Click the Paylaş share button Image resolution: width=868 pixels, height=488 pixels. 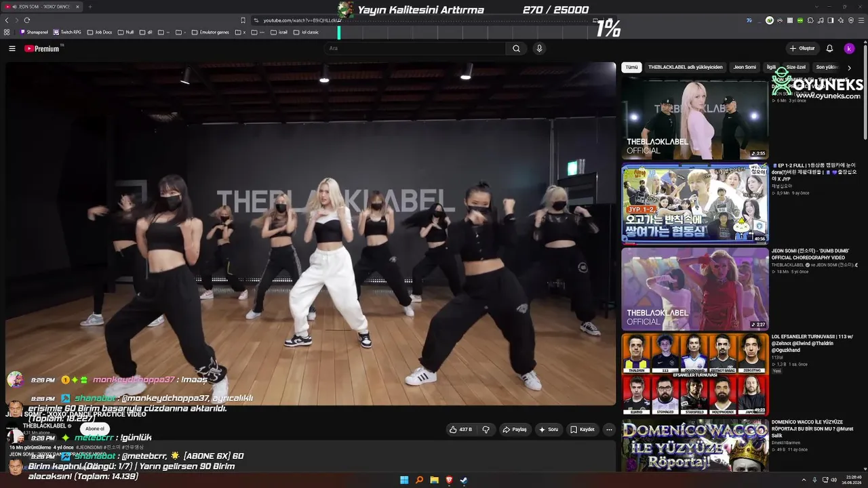click(515, 429)
